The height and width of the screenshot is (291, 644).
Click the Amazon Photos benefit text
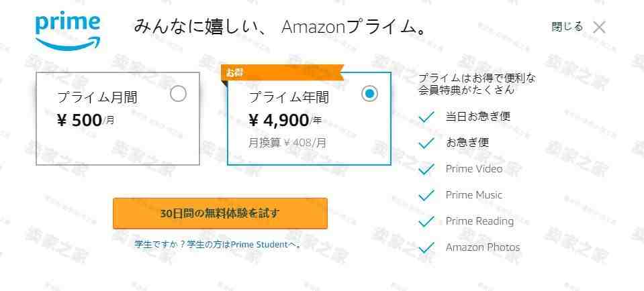[x=482, y=247]
